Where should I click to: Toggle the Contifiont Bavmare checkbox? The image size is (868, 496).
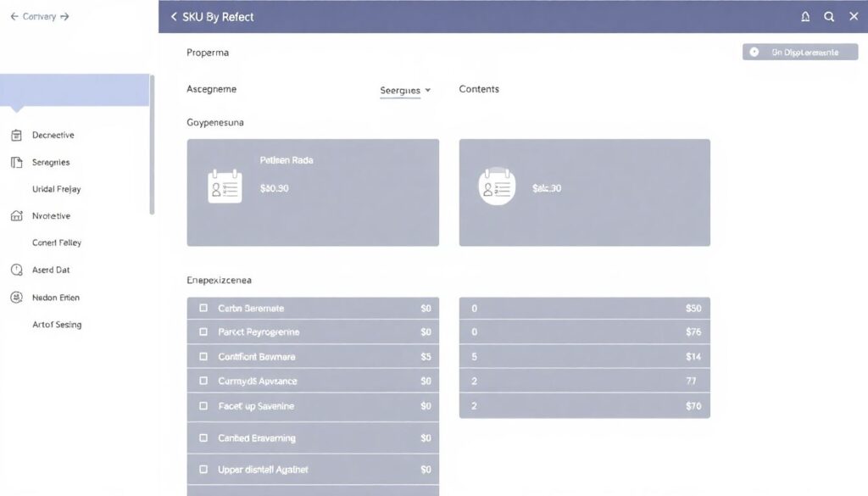(203, 357)
